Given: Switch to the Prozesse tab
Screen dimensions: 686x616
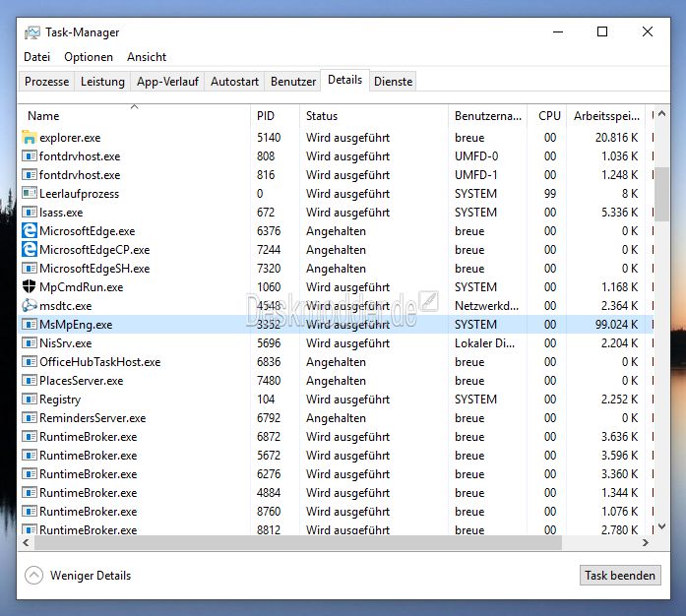Looking at the screenshot, I should pos(47,82).
